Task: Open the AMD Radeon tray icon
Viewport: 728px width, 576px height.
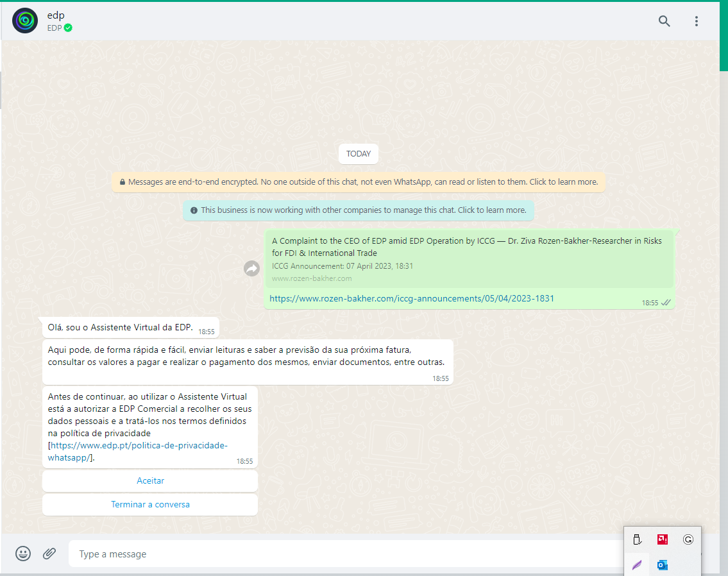Action: pyautogui.click(x=662, y=539)
